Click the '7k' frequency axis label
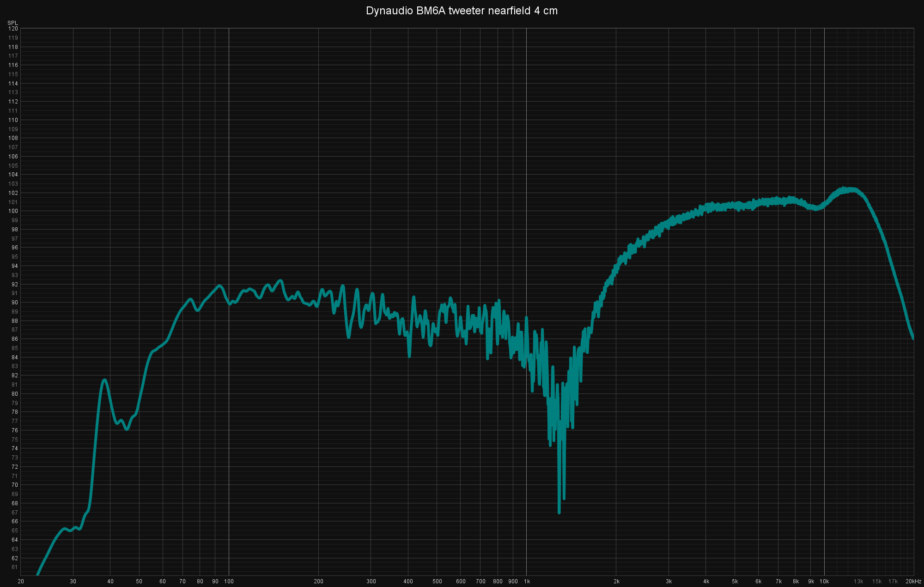Screen dimensions: 924x587 pyautogui.click(x=779, y=581)
